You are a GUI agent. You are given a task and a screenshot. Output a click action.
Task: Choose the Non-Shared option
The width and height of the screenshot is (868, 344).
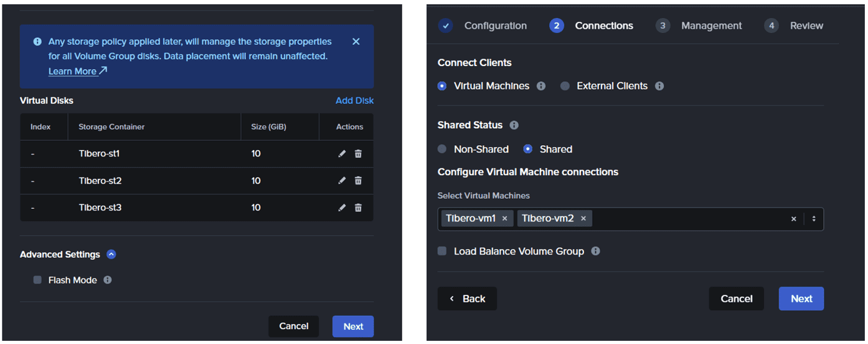click(442, 149)
